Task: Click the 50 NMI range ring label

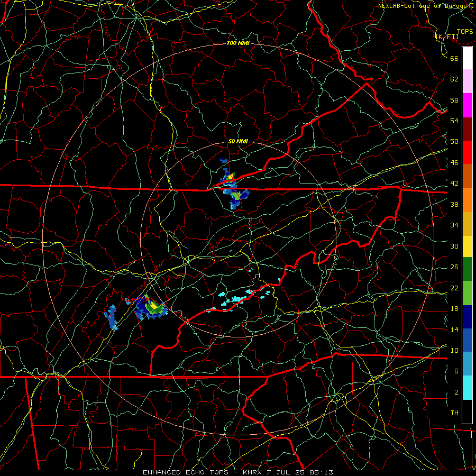Action: click(x=237, y=141)
